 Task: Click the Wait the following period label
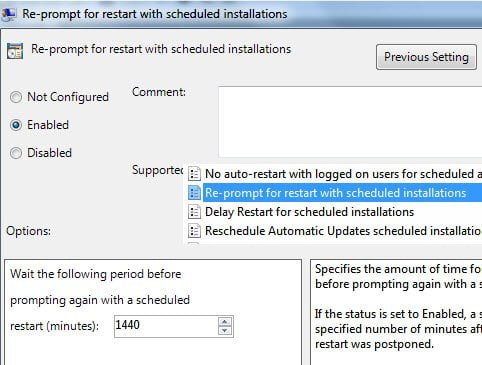pyautogui.click(x=96, y=274)
